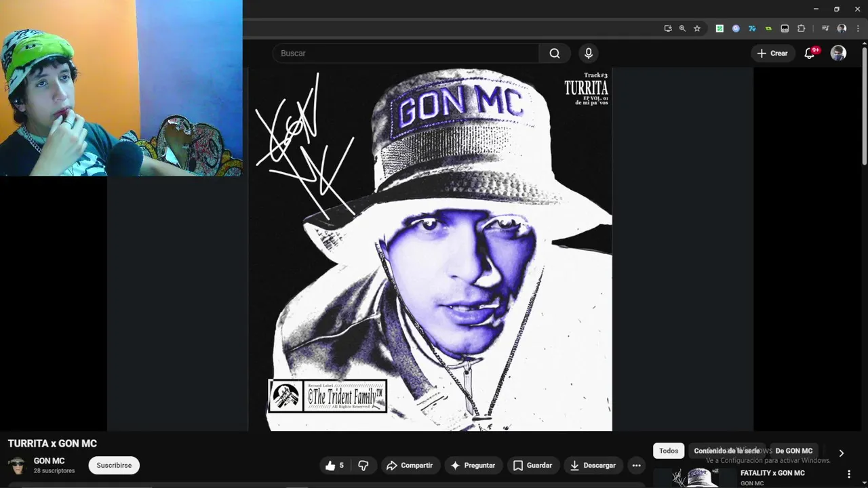Open the GON MC channel name link

(x=49, y=461)
